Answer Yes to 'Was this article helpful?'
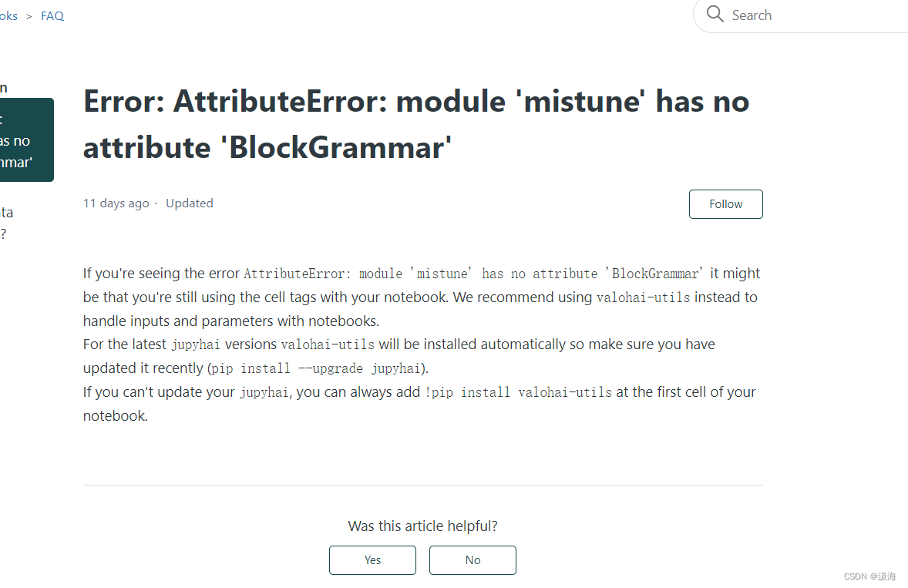 (x=372, y=560)
